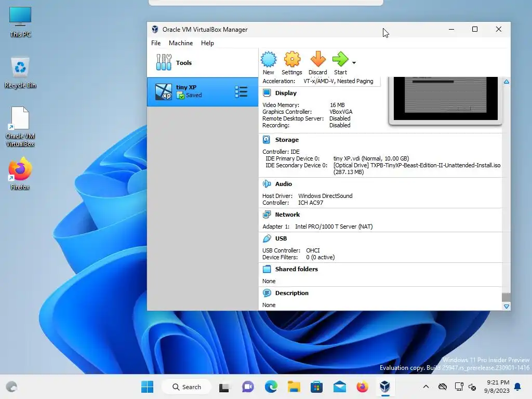The width and height of the screenshot is (532, 399).
Task: Click tiny XP.vdi primary device text
Action: [371, 158]
